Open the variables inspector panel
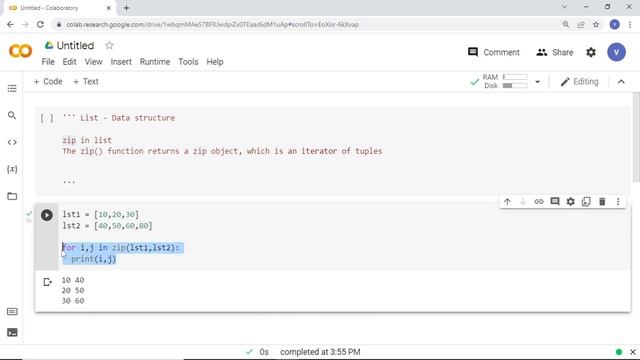 12,169
